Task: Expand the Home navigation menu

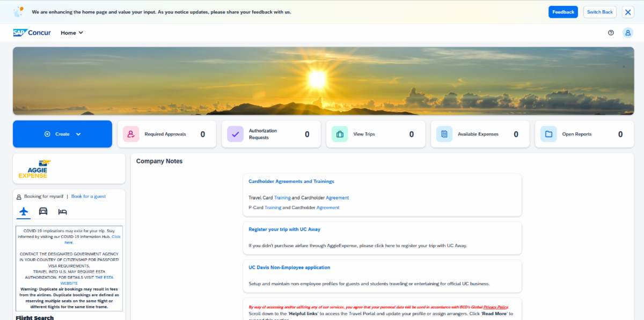Action: pos(72,33)
